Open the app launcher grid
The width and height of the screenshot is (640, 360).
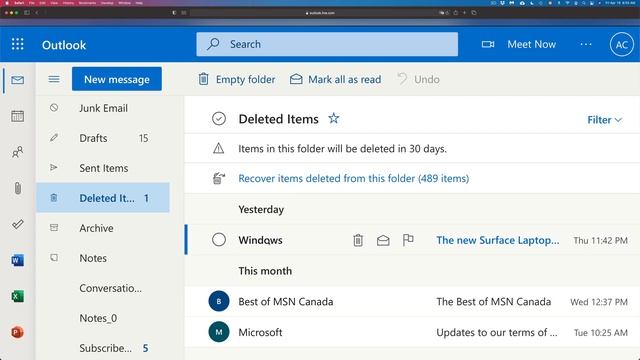pyautogui.click(x=18, y=44)
